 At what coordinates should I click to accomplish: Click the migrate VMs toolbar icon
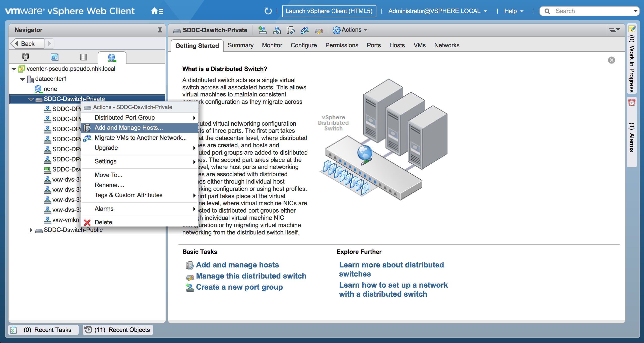[x=305, y=30]
